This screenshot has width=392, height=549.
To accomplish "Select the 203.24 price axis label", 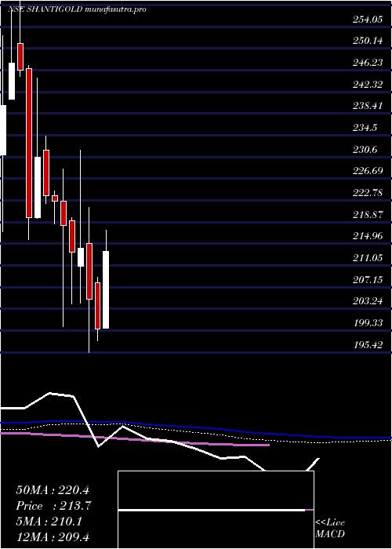I will pyautogui.click(x=368, y=301).
